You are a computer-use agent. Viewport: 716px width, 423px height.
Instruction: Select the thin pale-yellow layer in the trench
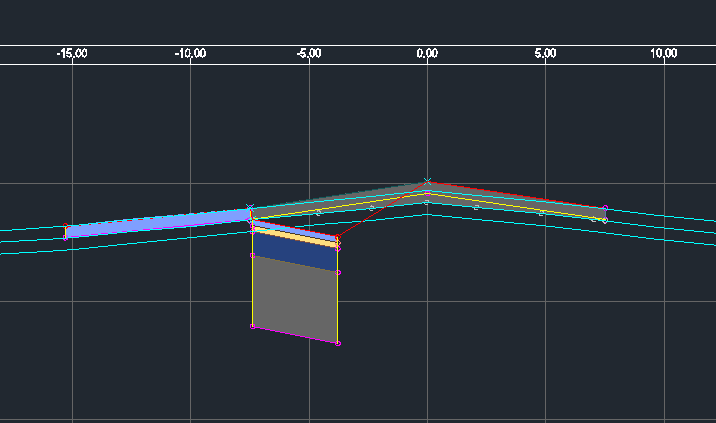pyautogui.click(x=295, y=238)
